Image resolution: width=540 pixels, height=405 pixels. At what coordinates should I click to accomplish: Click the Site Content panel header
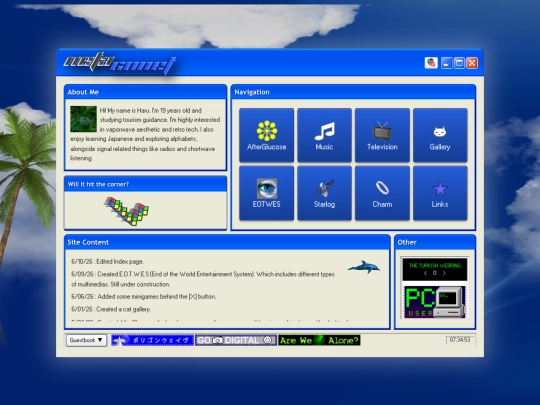(227, 242)
